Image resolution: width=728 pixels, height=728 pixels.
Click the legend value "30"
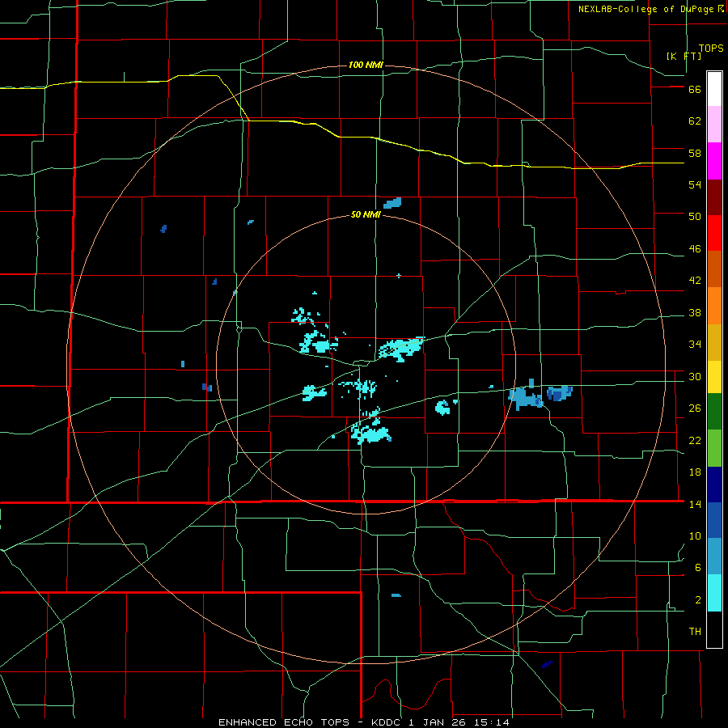click(695, 376)
